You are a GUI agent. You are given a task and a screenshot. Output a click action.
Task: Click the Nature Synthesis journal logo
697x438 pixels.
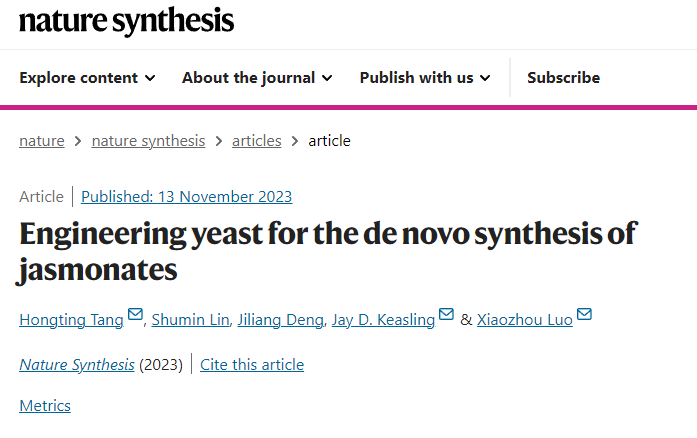click(x=127, y=21)
